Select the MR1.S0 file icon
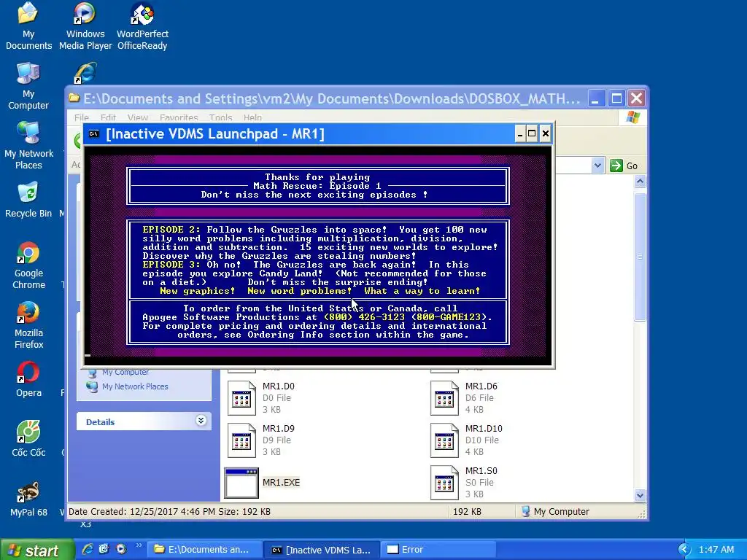The width and height of the screenshot is (747, 560). [444, 483]
